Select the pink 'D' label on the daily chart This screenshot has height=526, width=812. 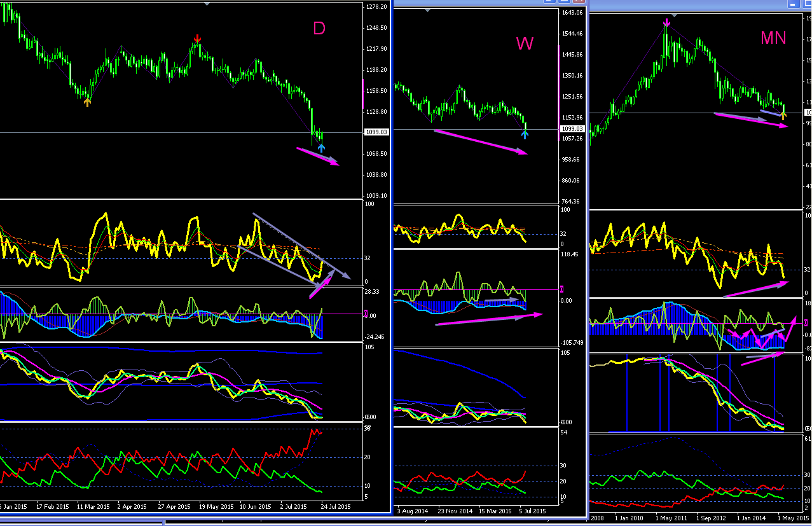pyautogui.click(x=319, y=28)
